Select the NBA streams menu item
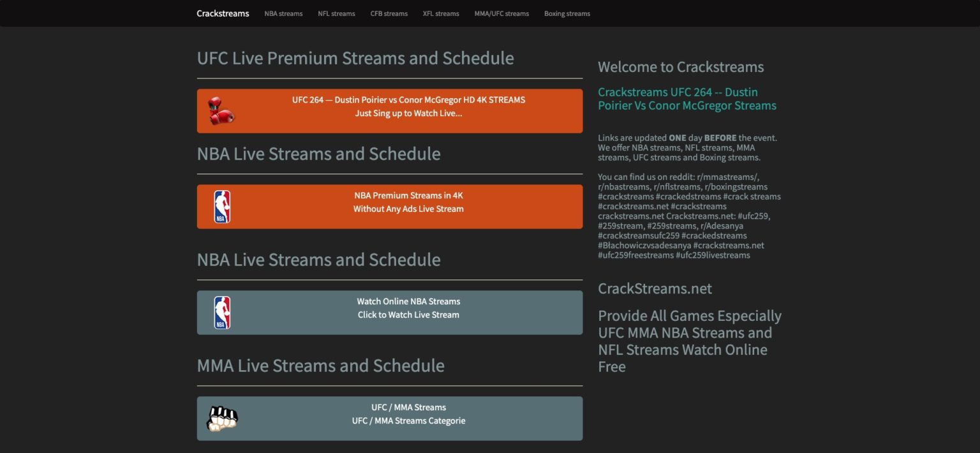This screenshot has height=453, width=980. (283, 13)
